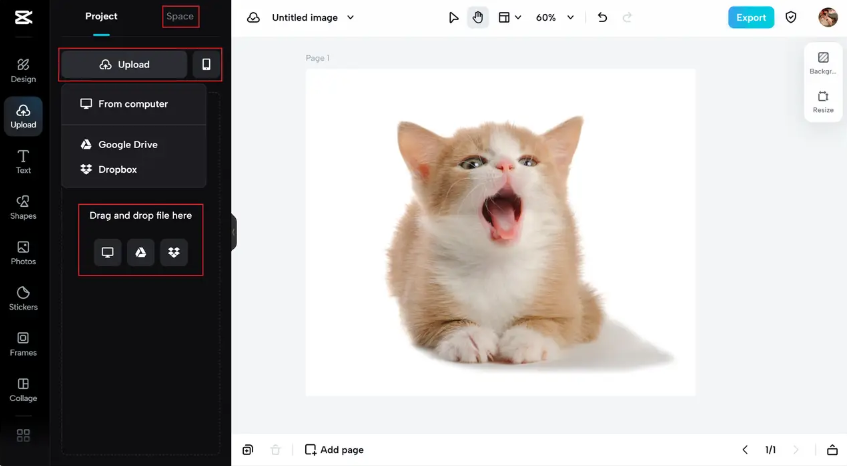Open the user profile avatar
The height and width of the screenshot is (466, 847).
[x=828, y=17]
